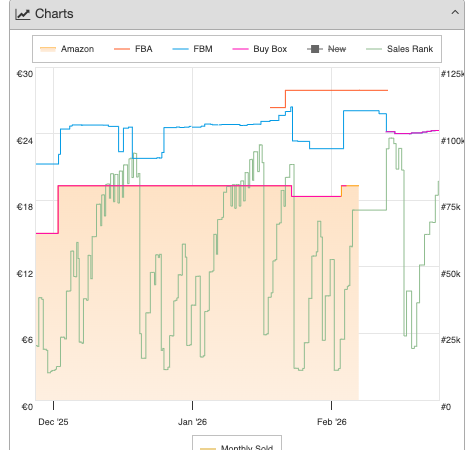
Task: Click the Charts panel title text
Action: click(54, 14)
